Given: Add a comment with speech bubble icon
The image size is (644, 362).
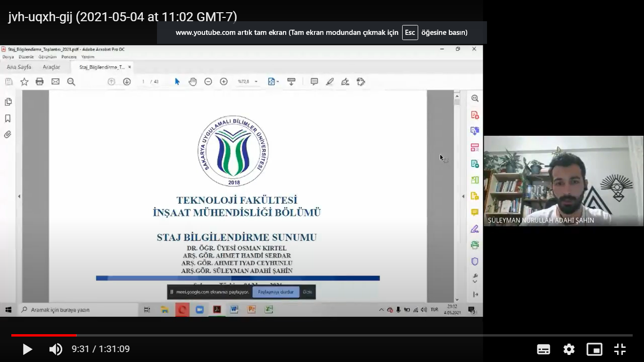Looking at the screenshot, I should [314, 82].
